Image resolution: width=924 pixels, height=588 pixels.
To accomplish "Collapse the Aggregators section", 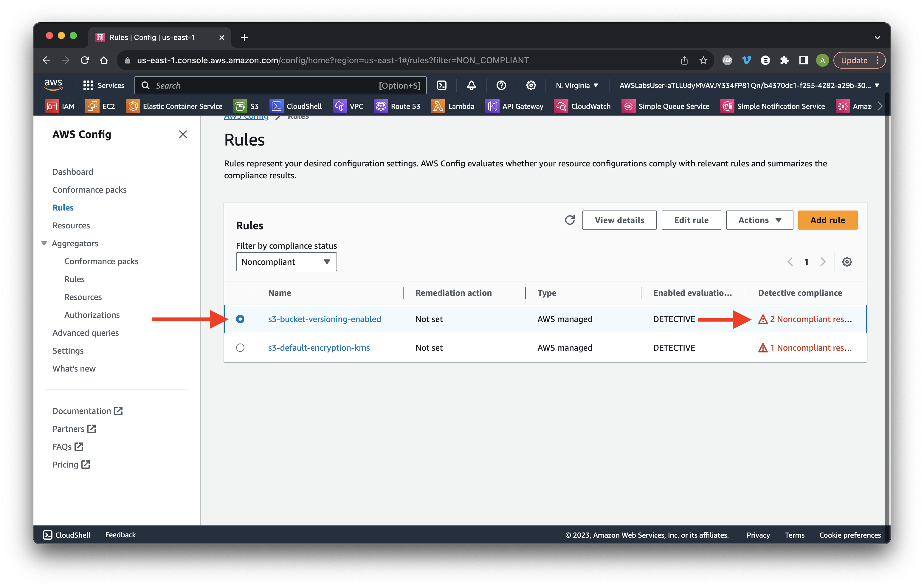I will click(x=44, y=243).
